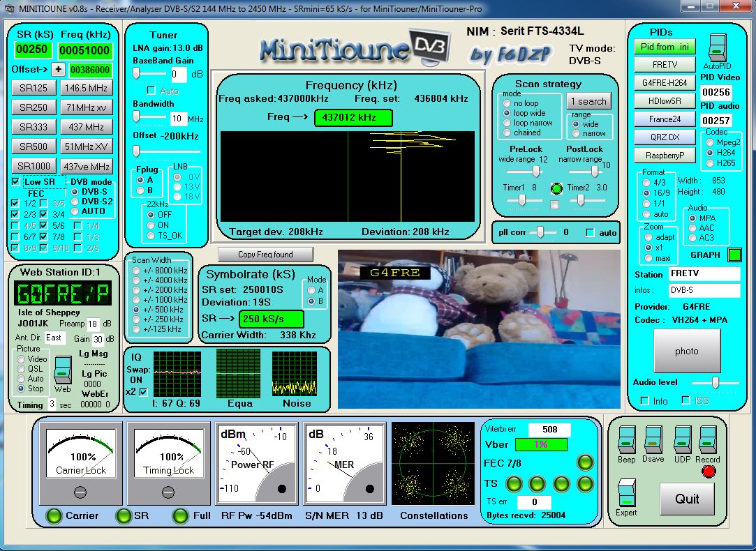Toggle the IQ Swap x2 checkbox

coord(143,392)
